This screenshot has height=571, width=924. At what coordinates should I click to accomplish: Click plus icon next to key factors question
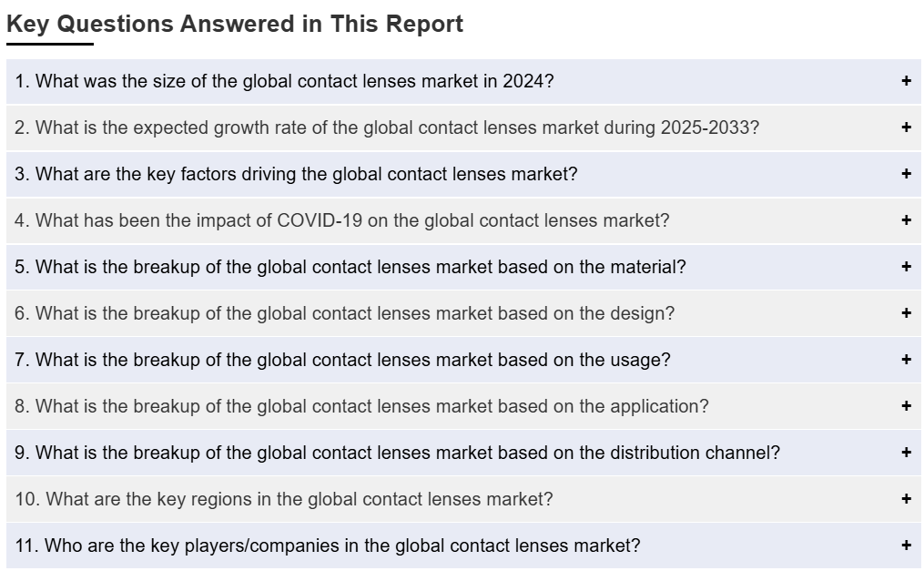tap(906, 174)
